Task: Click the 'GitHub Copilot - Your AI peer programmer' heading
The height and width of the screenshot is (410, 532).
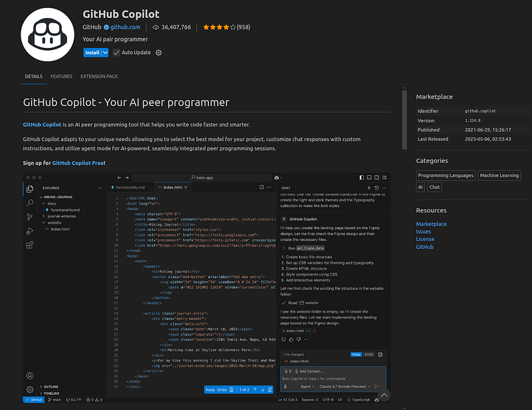Action: tap(126, 102)
